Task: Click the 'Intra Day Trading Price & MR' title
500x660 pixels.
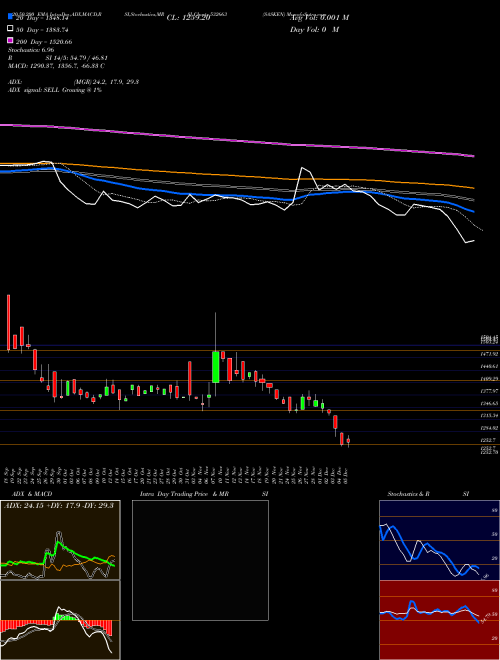Action: click(184, 494)
